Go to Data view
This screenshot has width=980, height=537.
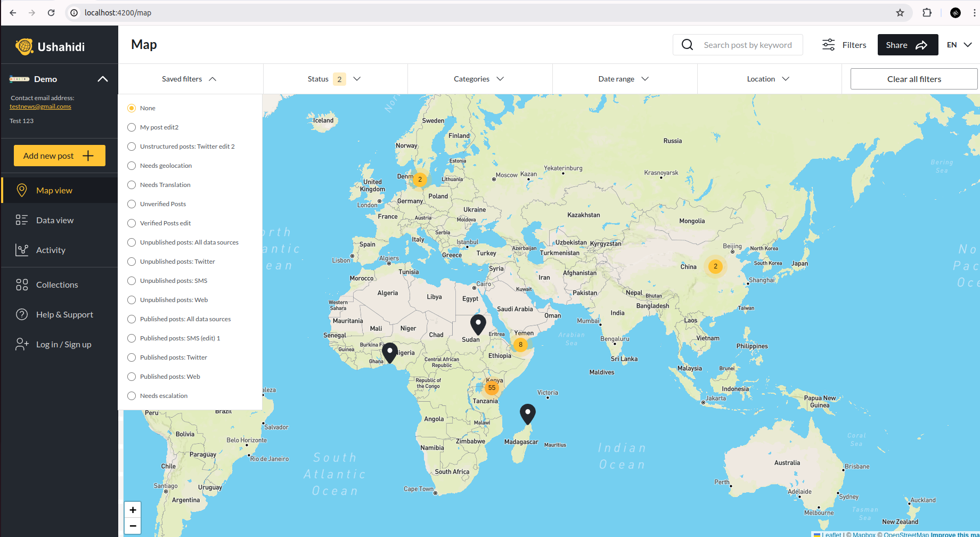point(60,220)
